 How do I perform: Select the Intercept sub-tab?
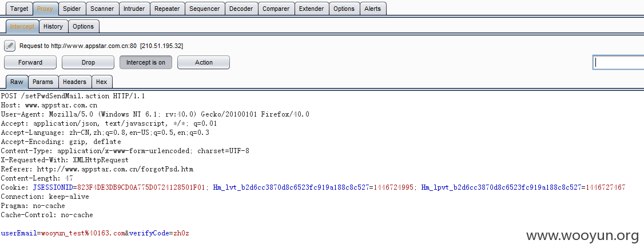[22, 26]
